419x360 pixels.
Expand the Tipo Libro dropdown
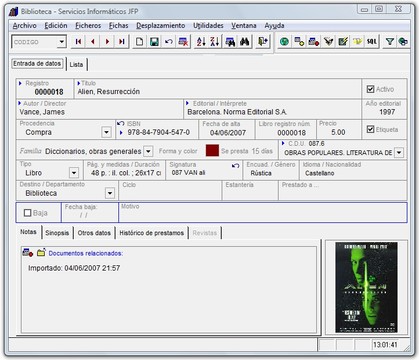(x=74, y=173)
